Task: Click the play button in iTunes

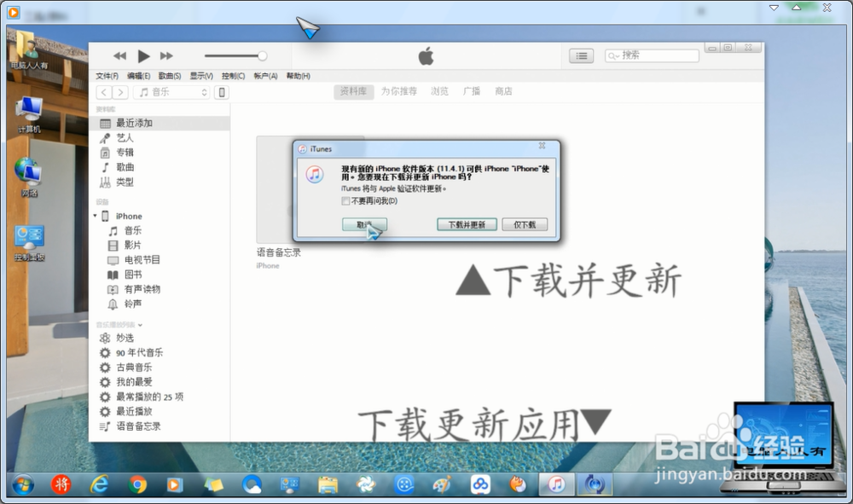Action: pyautogui.click(x=143, y=56)
